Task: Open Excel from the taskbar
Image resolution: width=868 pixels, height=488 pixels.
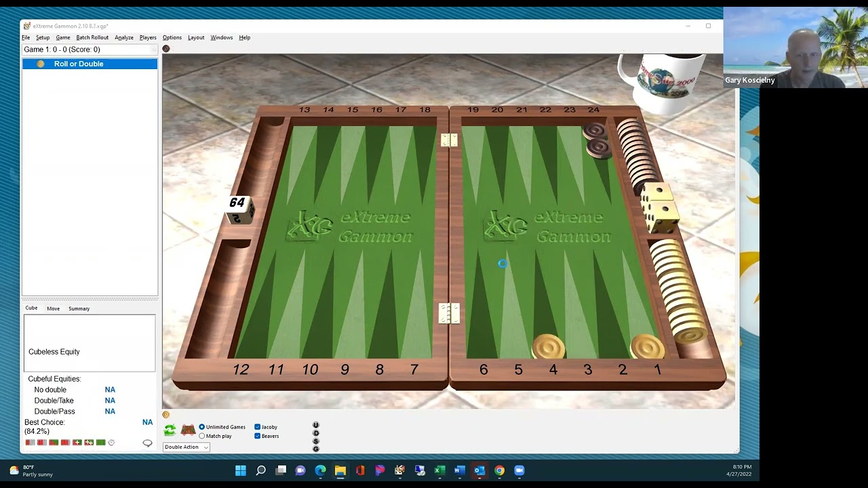Action: click(x=439, y=470)
